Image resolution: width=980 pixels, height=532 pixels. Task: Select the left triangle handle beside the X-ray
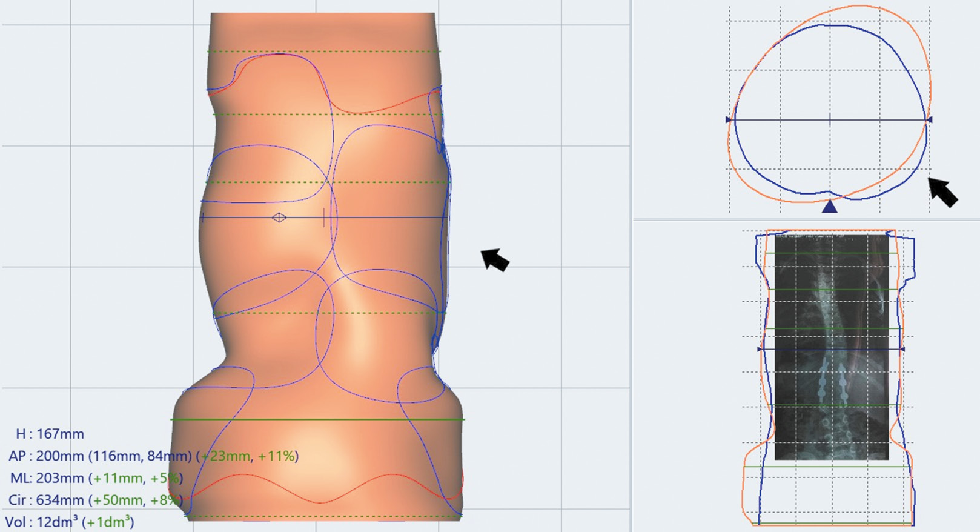tap(760, 350)
